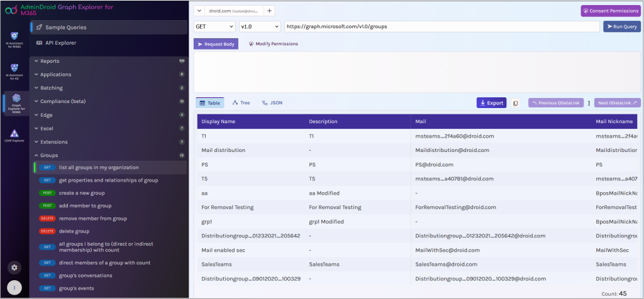This screenshot has height=299, width=644.
Task: Expand the Compliance (beta) category
Action: coord(109,101)
